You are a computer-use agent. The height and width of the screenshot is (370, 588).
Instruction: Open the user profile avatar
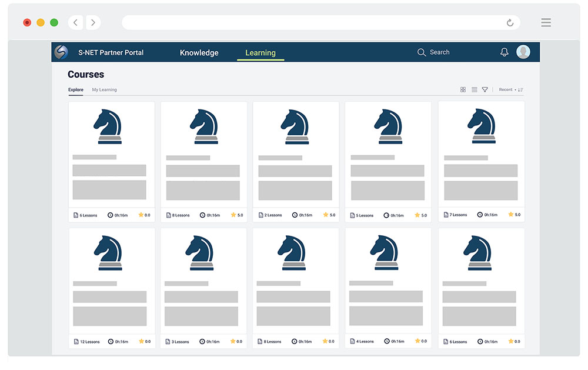point(523,52)
